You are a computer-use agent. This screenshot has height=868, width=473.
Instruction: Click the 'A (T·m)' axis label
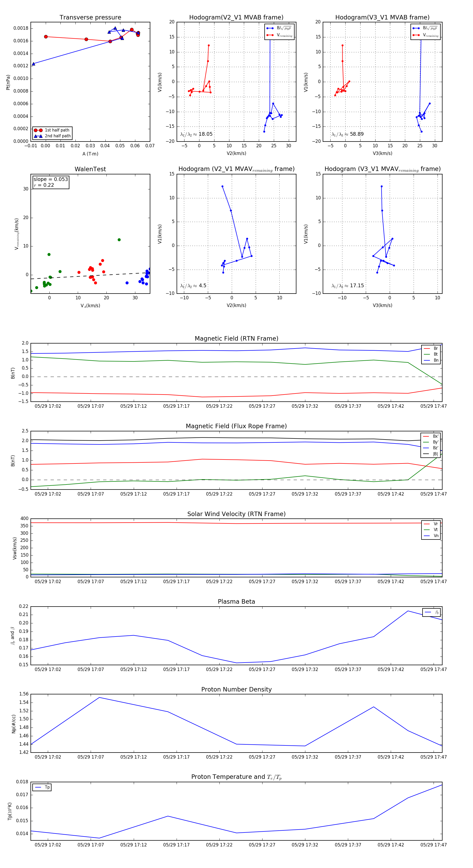90,154
